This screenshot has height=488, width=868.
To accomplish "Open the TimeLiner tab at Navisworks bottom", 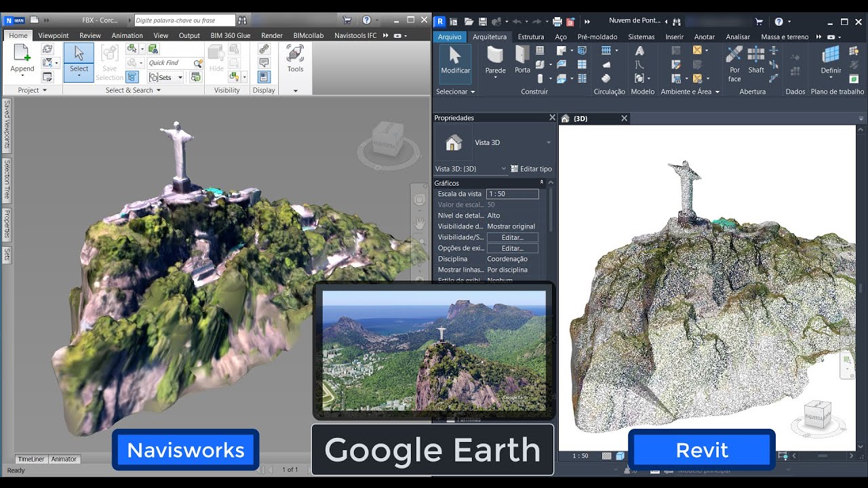I will coord(31,459).
